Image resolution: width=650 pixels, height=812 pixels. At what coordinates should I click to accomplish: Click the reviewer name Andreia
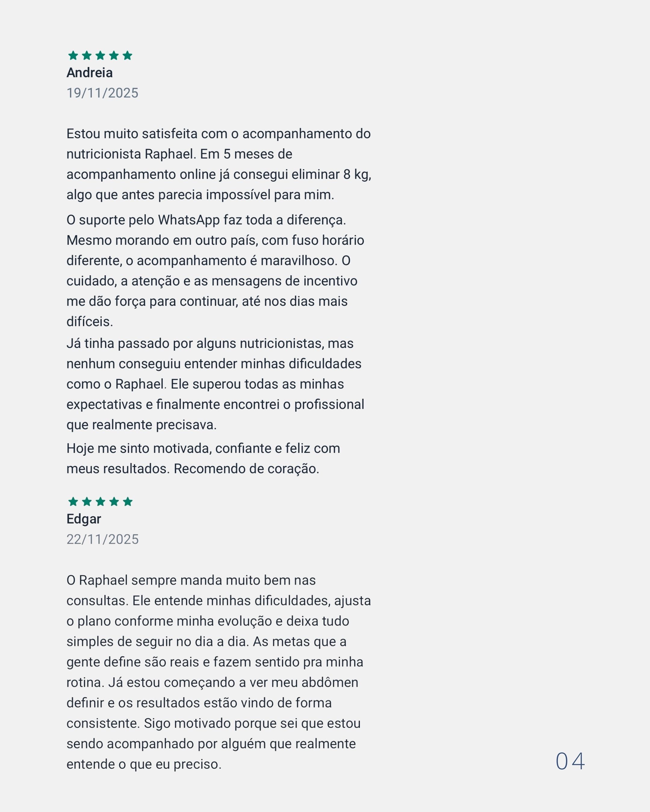click(x=90, y=73)
